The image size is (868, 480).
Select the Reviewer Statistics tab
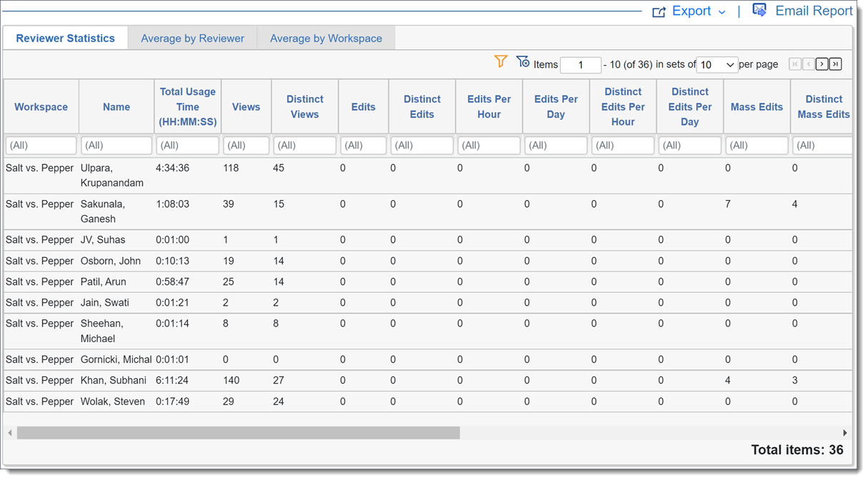tap(66, 39)
